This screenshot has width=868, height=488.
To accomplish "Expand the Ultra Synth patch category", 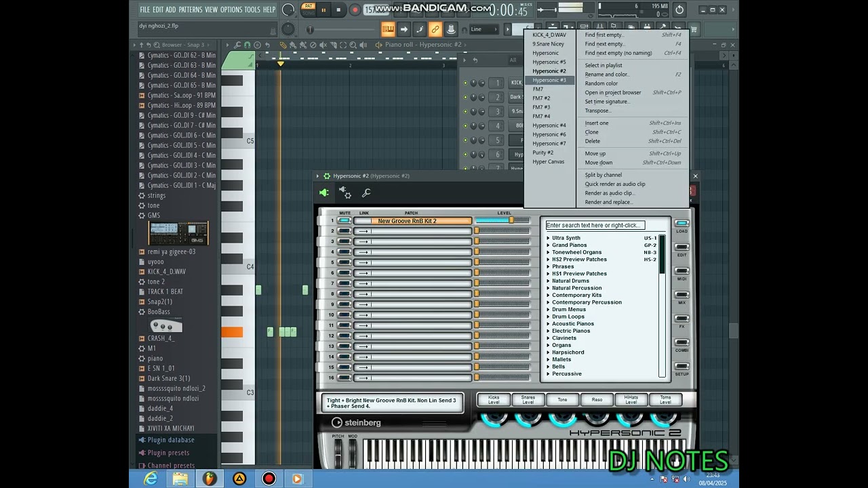I will pyautogui.click(x=549, y=238).
